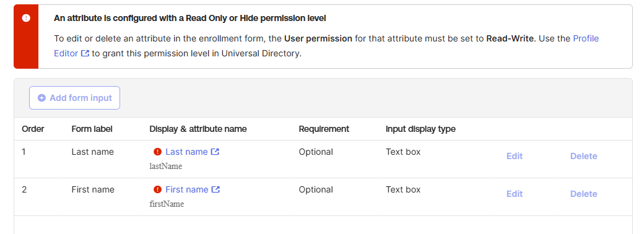Click Text box in the First name row
This screenshot has height=234, width=644.
tap(403, 189)
